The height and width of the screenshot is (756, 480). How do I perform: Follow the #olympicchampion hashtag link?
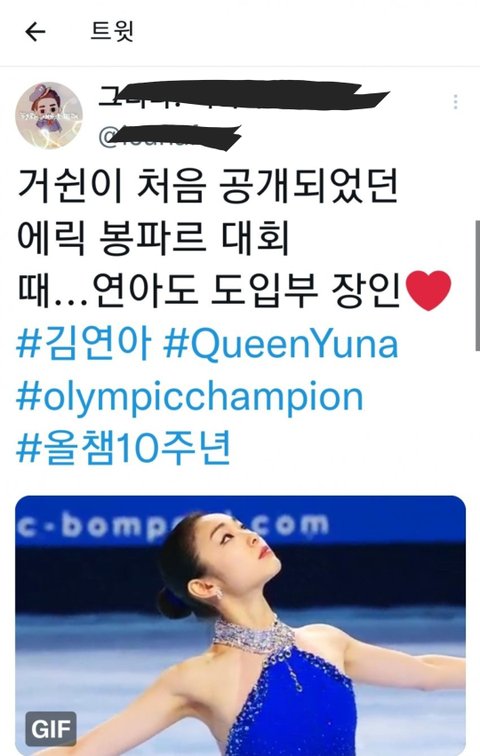pos(189,397)
